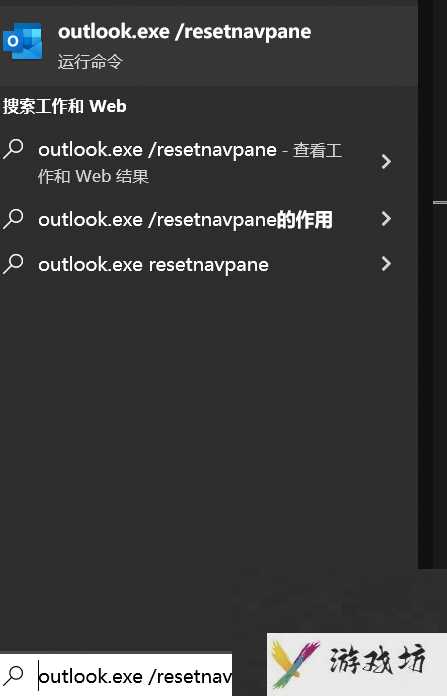Click the colorful bird logo watermark
Image resolution: width=447 pixels, height=696 pixels.
tap(295, 664)
